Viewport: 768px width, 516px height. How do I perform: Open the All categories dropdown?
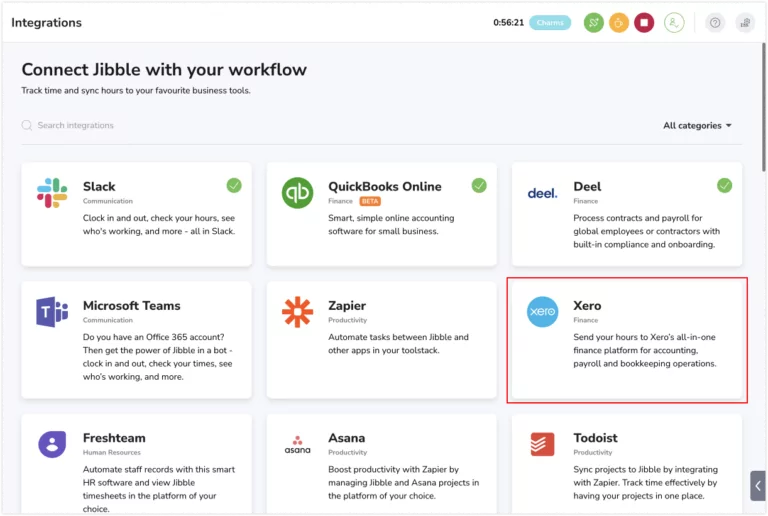coord(697,125)
